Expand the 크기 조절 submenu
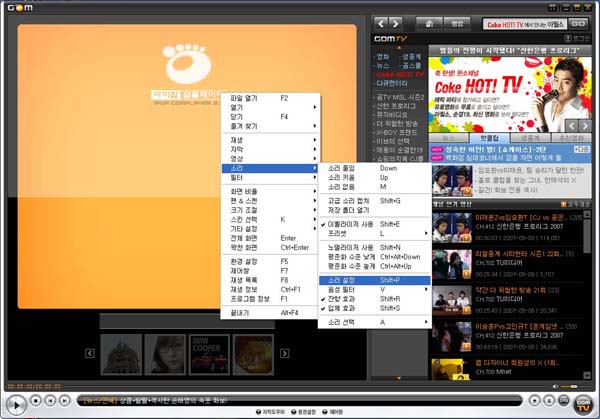 click(x=270, y=210)
